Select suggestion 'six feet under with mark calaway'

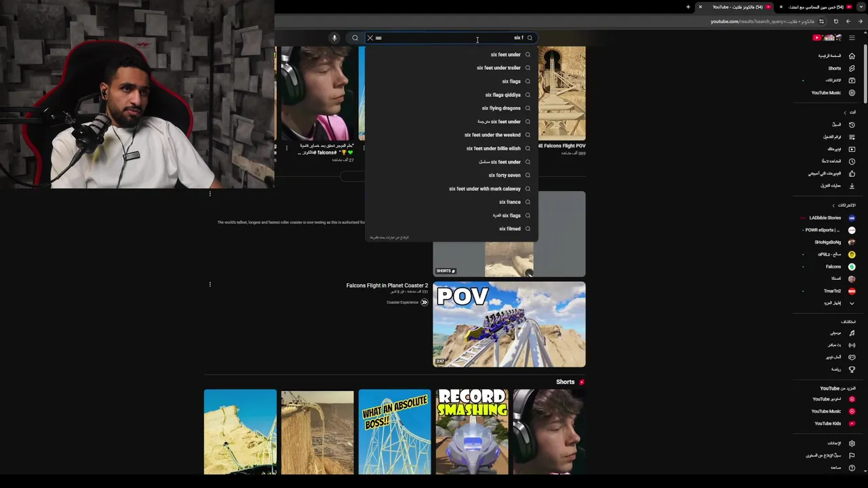pyautogui.click(x=451, y=188)
